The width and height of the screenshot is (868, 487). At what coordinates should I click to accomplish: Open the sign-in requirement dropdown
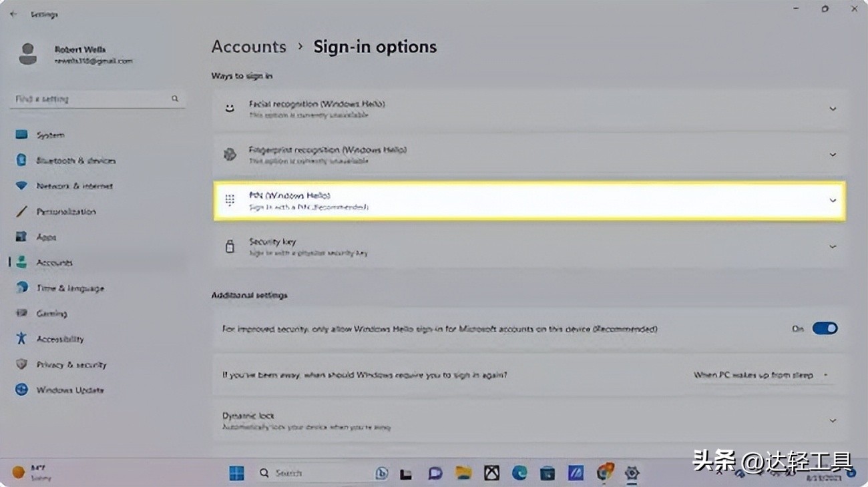761,375
